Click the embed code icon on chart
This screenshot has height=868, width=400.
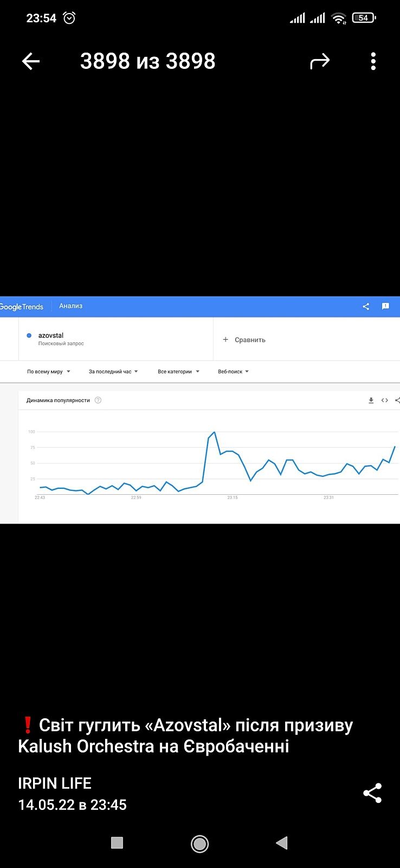(385, 400)
